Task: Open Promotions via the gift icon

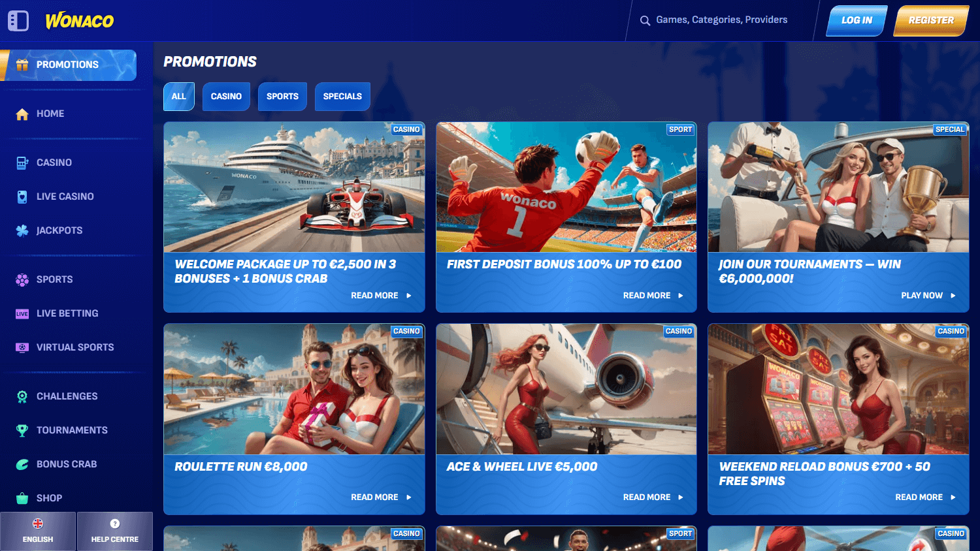Action: tap(22, 65)
